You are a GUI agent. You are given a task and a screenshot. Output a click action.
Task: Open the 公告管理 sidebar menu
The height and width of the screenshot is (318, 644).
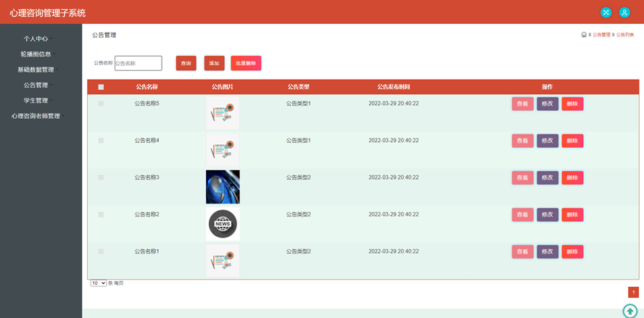click(x=36, y=85)
